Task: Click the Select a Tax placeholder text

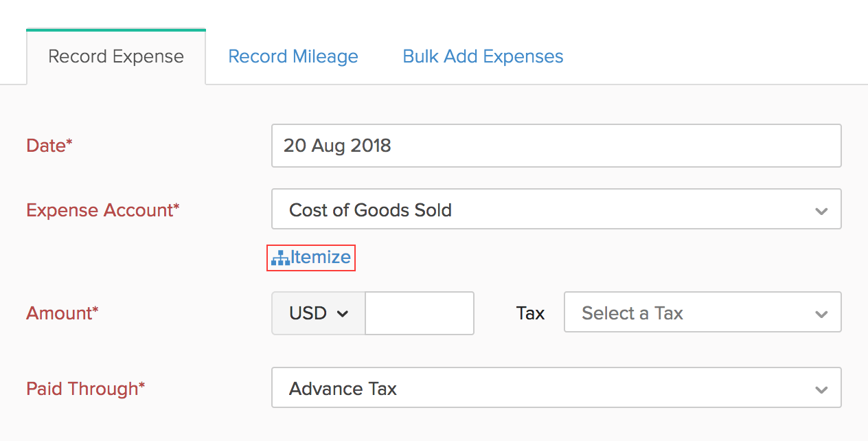Action: (632, 313)
